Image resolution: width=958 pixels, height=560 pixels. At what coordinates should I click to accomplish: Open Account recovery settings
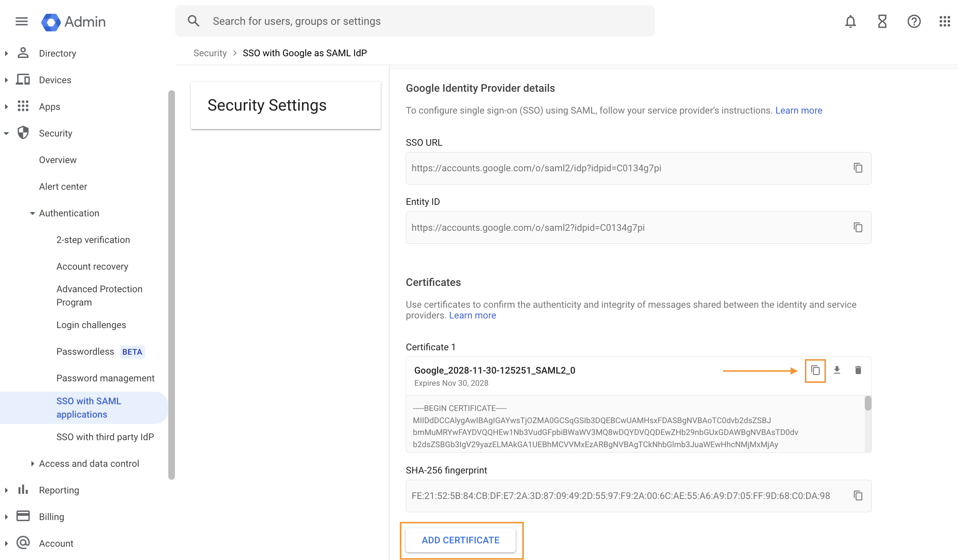coord(92,266)
